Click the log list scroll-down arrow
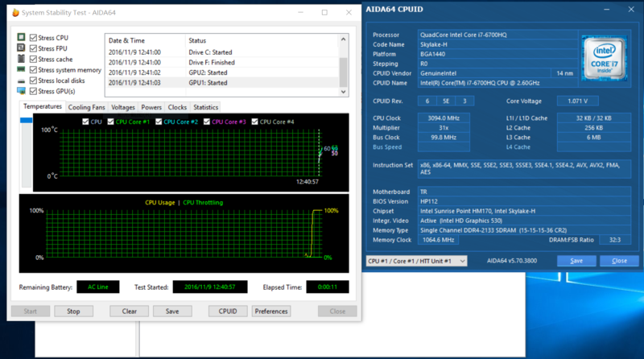 [x=344, y=92]
